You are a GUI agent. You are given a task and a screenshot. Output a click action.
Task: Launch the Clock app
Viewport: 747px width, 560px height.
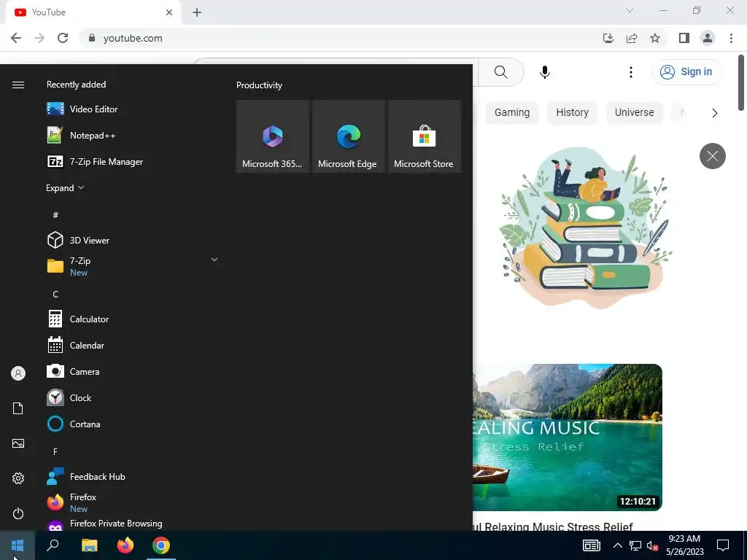click(x=131, y=397)
